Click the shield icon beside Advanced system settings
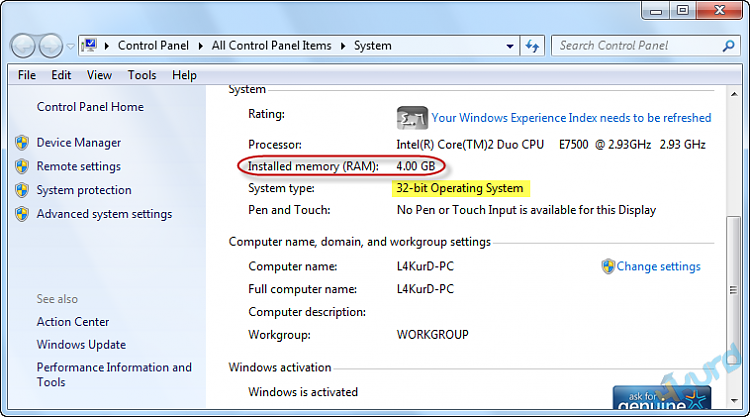Viewport: 750px width, 417px height. click(22, 214)
